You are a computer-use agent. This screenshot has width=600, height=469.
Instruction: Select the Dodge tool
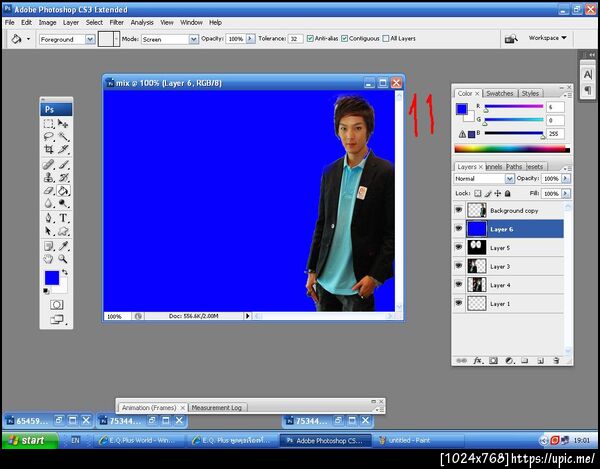tap(63, 203)
